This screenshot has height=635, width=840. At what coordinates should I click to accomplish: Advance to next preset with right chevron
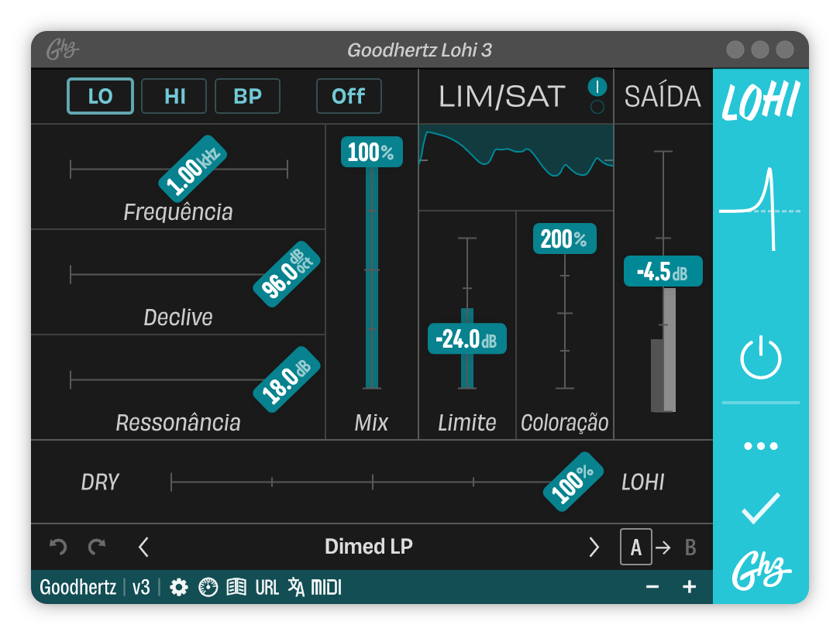[x=594, y=547]
